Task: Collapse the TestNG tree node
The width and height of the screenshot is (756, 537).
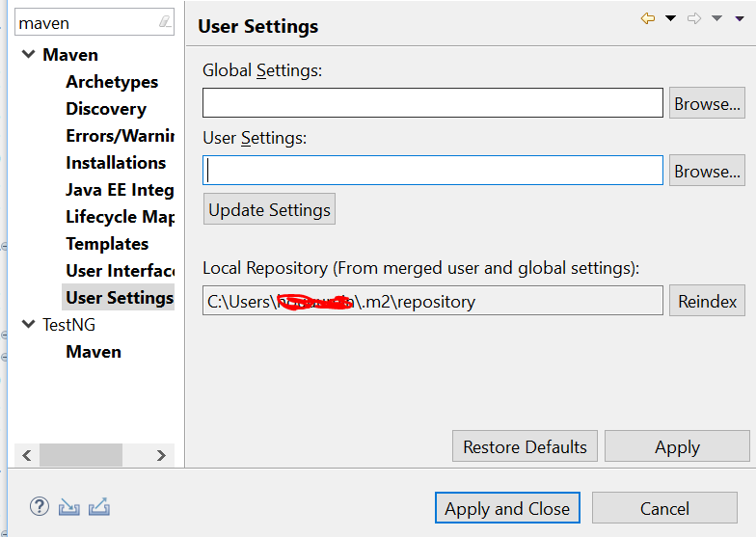Action: point(29,324)
